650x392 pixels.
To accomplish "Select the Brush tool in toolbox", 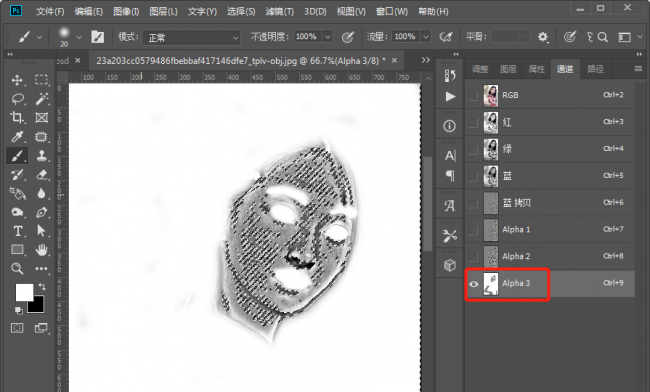I will coord(17,156).
